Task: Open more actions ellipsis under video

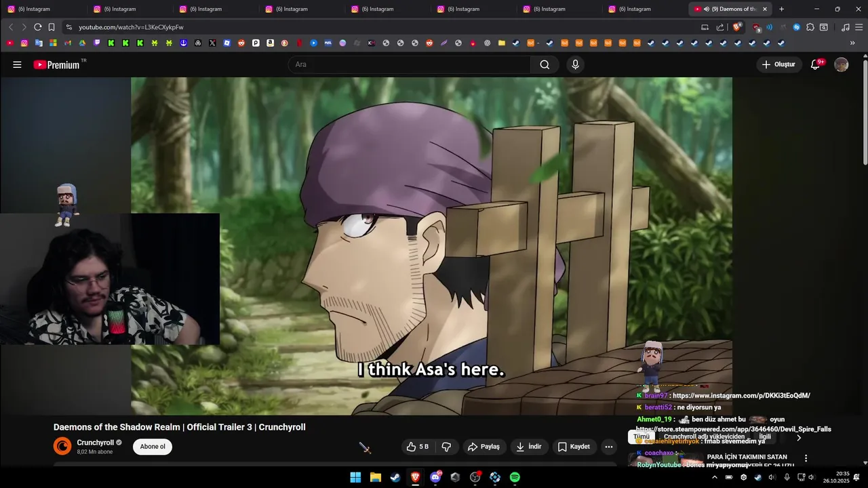Action: coord(608,447)
